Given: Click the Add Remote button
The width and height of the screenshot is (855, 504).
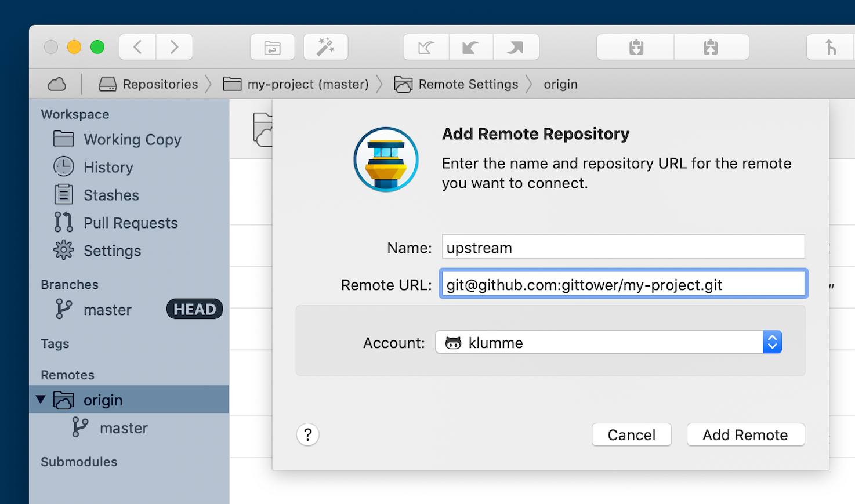Looking at the screenshot, I should [x=745, y=434].
